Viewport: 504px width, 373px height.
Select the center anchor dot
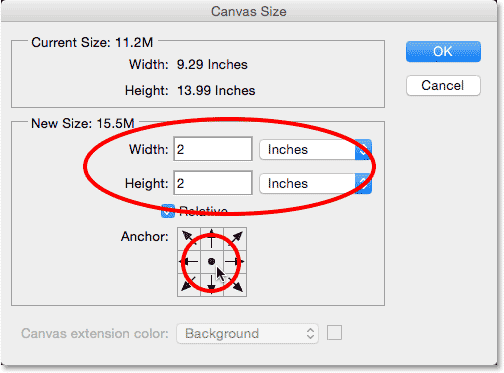212,262
